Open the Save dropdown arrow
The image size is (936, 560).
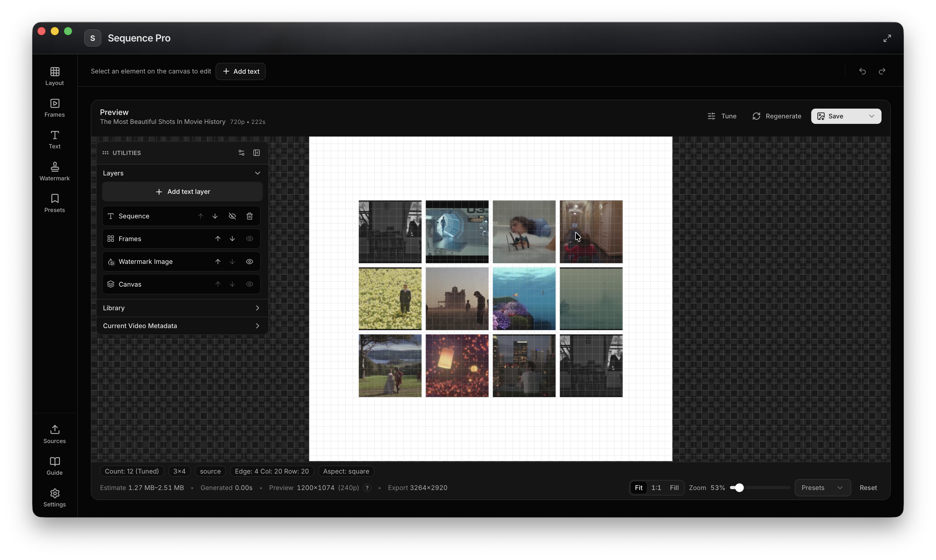click(x=871, y=116)
